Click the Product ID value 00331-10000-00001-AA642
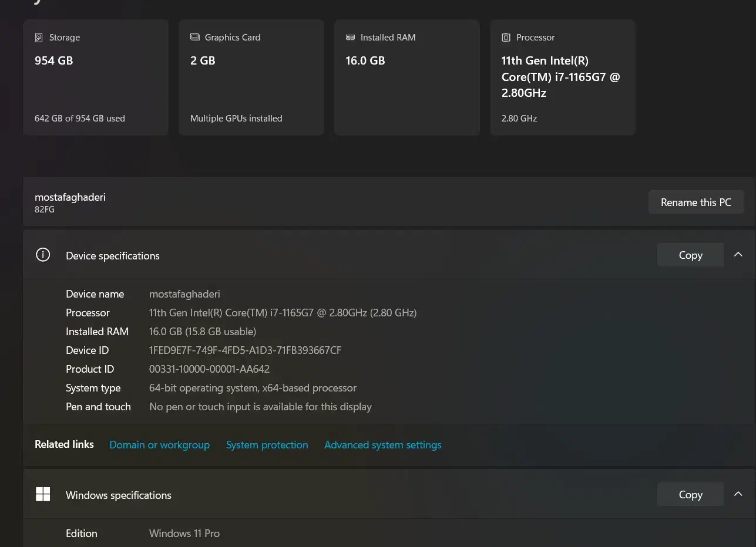Viewport: 756px width, 547px height. [x=209, y=369]
